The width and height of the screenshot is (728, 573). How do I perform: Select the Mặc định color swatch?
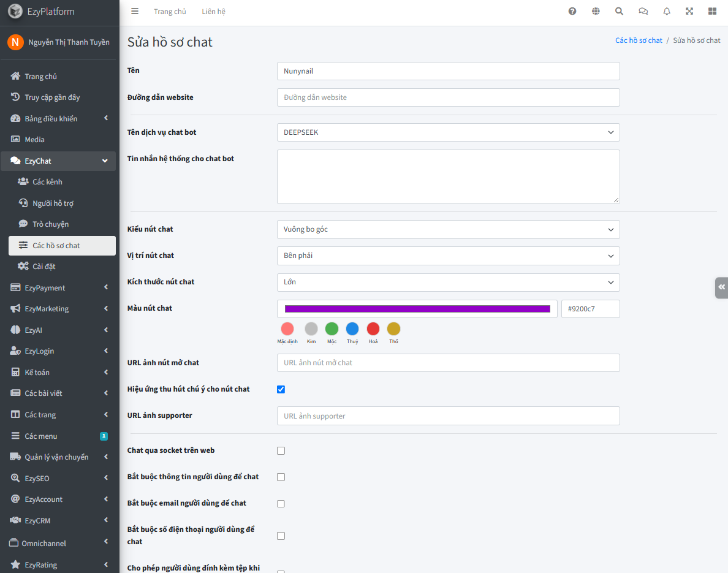click(287, 328)
